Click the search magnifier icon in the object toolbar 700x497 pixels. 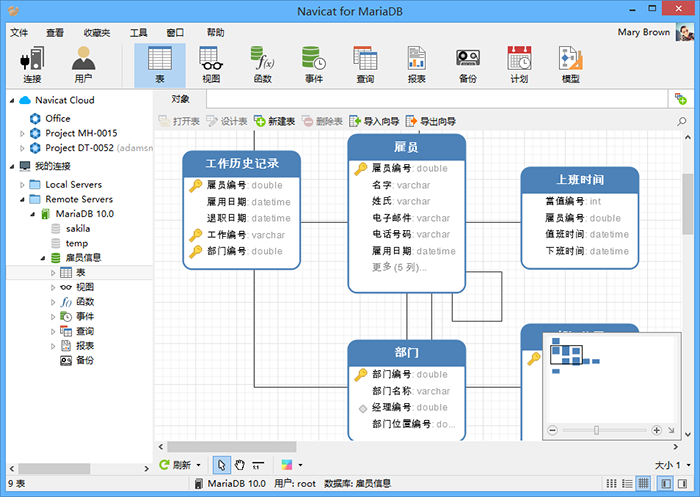(x=682, y=121)
